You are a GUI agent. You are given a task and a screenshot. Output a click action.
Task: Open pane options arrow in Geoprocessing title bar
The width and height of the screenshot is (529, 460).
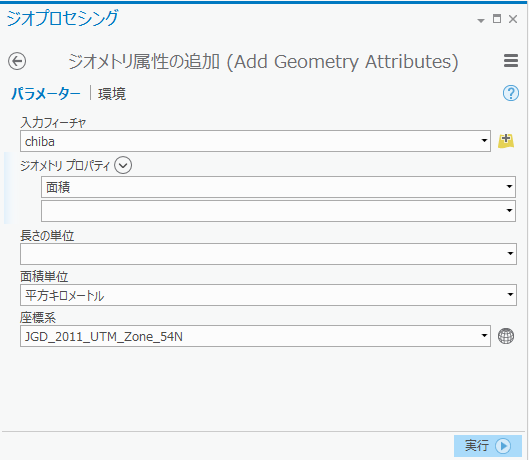[x=481, y=21]
